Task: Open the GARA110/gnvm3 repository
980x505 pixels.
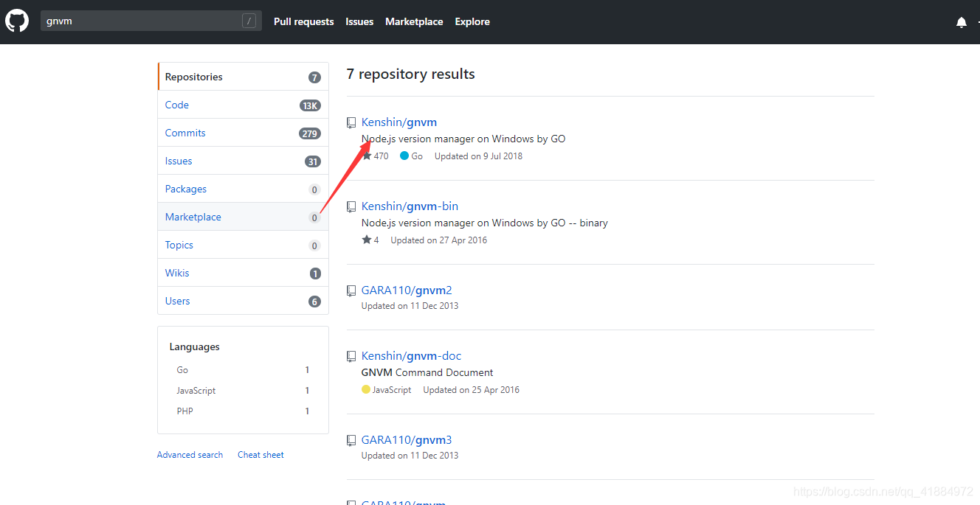Action: pos(407,440)
